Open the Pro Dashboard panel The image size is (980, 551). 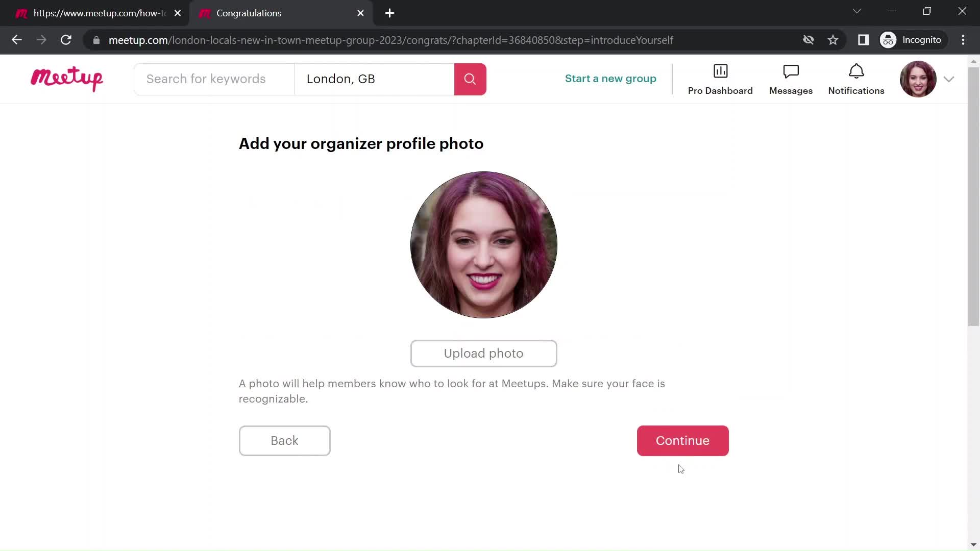pos(720,80)
